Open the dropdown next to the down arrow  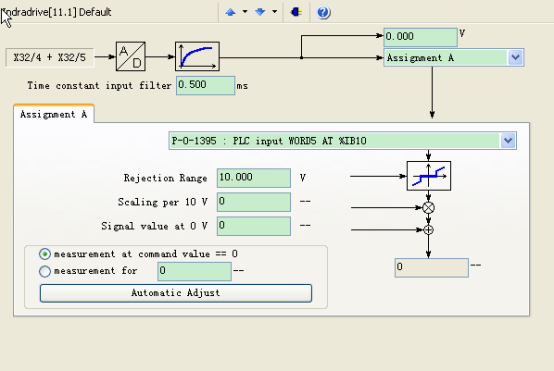point(275,12)
